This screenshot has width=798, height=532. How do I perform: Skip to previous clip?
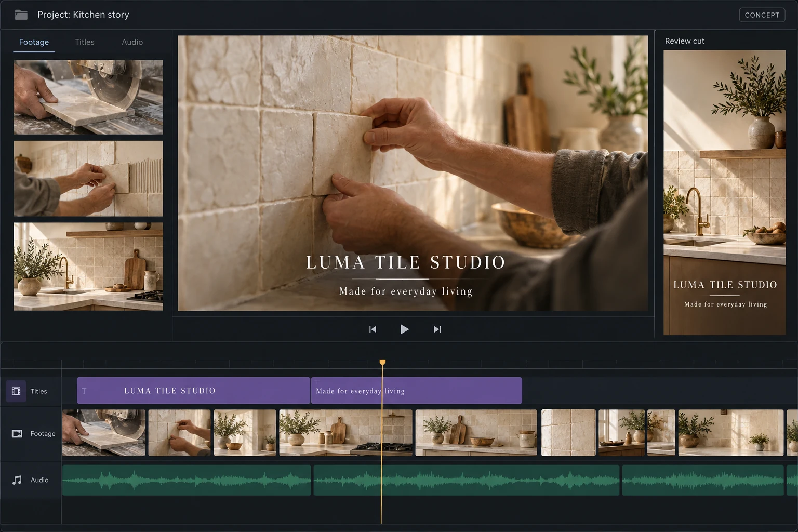373,329
